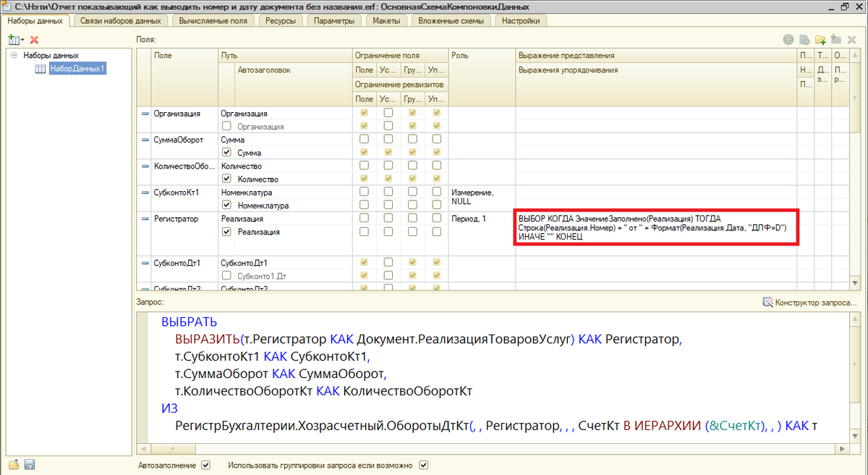
Task: Toggle the Автозаполнение checkbox
Action: pyautogui.click(x=205, y=465)
